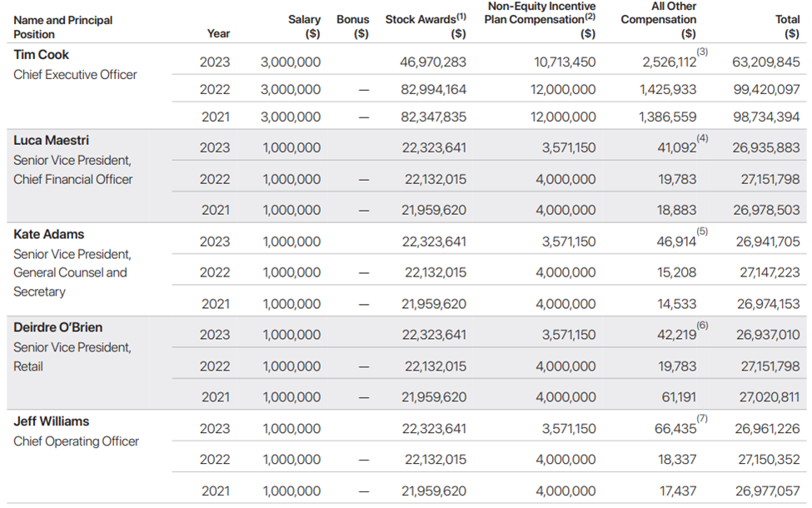The height and width of the screenshot is (508, 812).
Task: Select the 2,526,112 other compensation cell
Action: [x=670, y=62]
